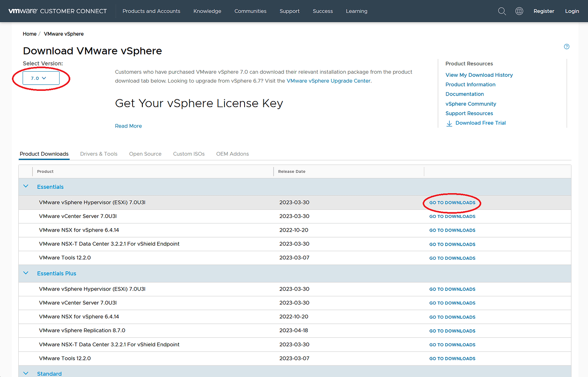
Task: Select the VMware vSphere Replication 8.7.0 row name
Action: coord(82,331)
